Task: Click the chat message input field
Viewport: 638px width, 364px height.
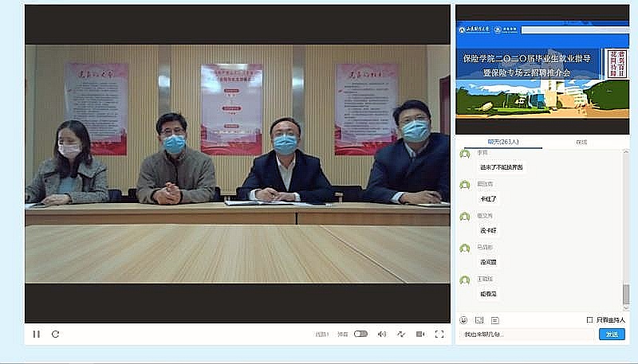Action: click(526, 335)
